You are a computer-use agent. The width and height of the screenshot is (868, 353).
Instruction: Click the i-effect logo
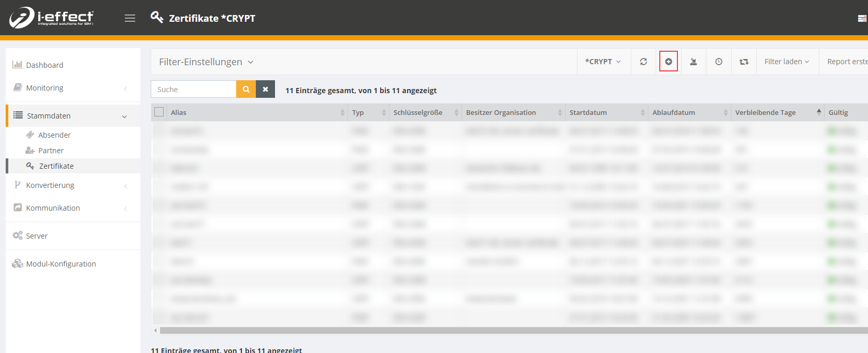click(x=51, y=18)
